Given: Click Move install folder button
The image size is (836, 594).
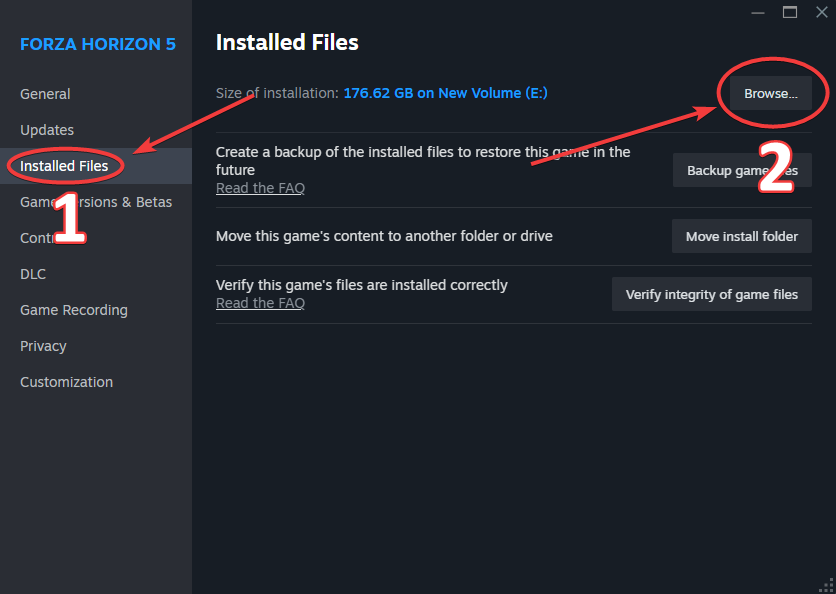Looking at the screenshot, I should [742, 236].
